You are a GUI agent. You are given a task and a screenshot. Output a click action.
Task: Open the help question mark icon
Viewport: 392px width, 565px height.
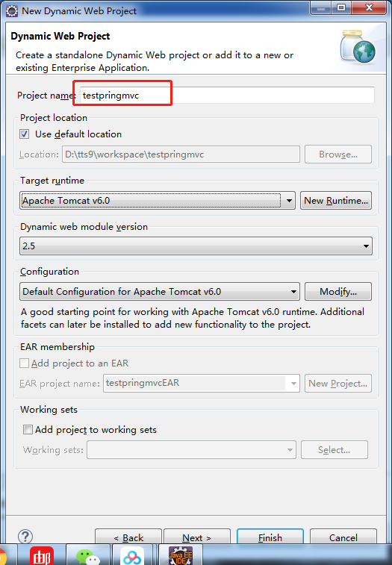[x=25, y=536]
